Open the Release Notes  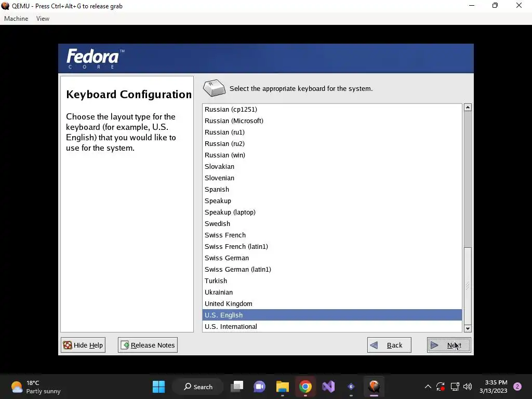click(x=148, y=345)
